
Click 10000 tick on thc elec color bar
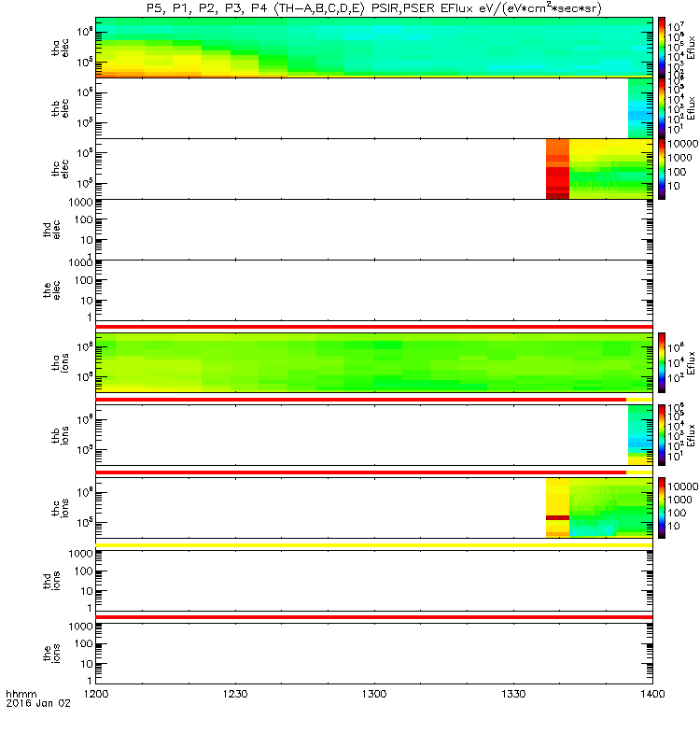pyautogui.click(x=683, y=144)
